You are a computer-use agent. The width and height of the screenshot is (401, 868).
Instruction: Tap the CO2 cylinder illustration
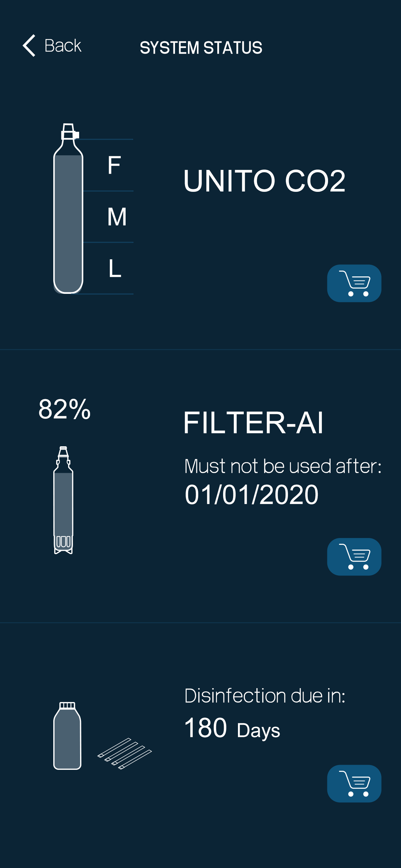(68, 209)
